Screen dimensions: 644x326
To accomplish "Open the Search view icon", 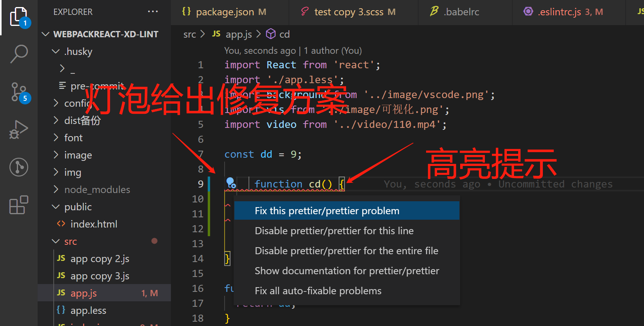I will (18, 54).
